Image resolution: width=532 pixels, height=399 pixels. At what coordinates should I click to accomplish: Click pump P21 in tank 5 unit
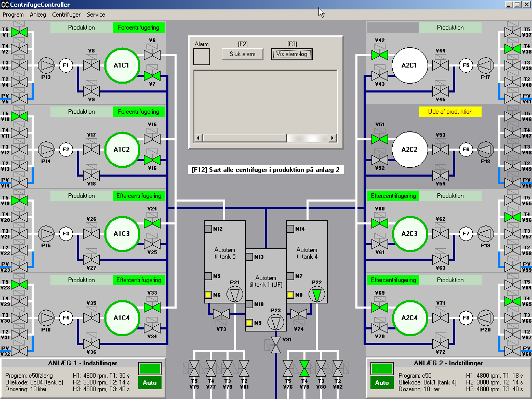pos(235,295)
